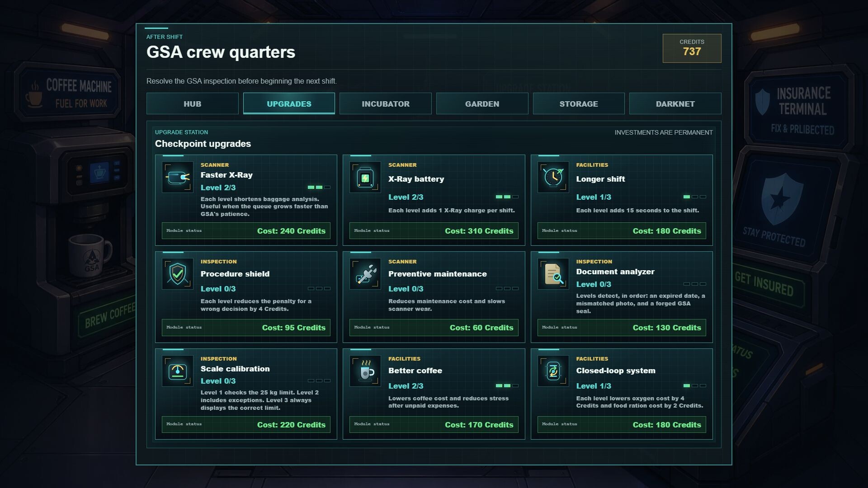The width and height of the screenshot is (868, 488).
Task: Click the Better coffee level progress pips
Action: coord(507,386)
